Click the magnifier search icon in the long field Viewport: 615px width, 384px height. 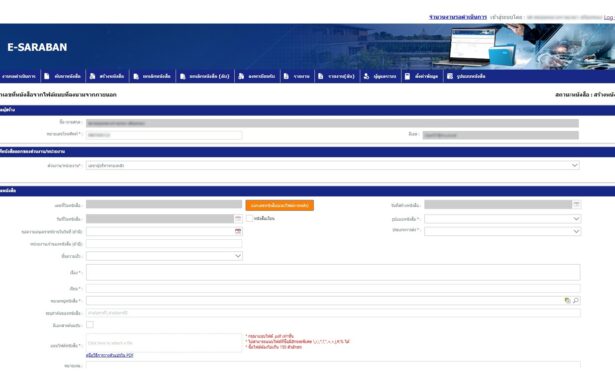click(x=575, y=300)
